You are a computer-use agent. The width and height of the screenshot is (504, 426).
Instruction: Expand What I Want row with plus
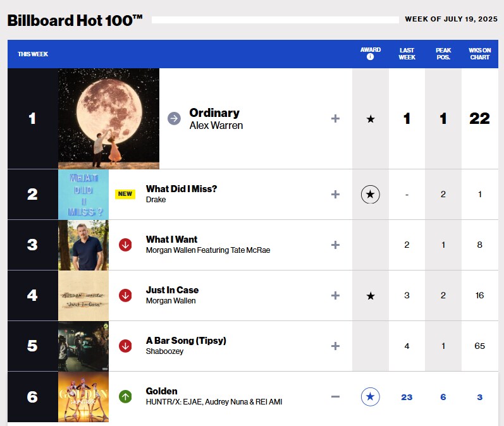point(335,245)
